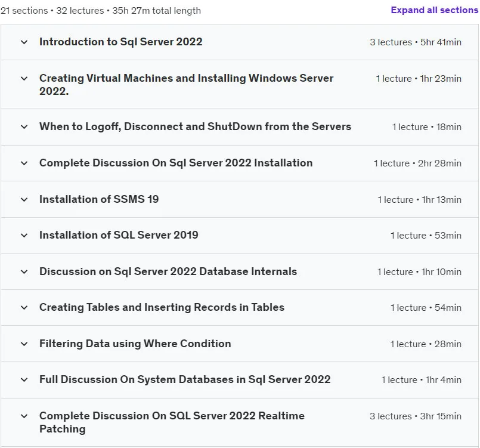The height and width of the screenshot is (448, 480).
Task: Select title When to Logoff, Disconnect and ShutDown
Action: (x=196, y=126)
